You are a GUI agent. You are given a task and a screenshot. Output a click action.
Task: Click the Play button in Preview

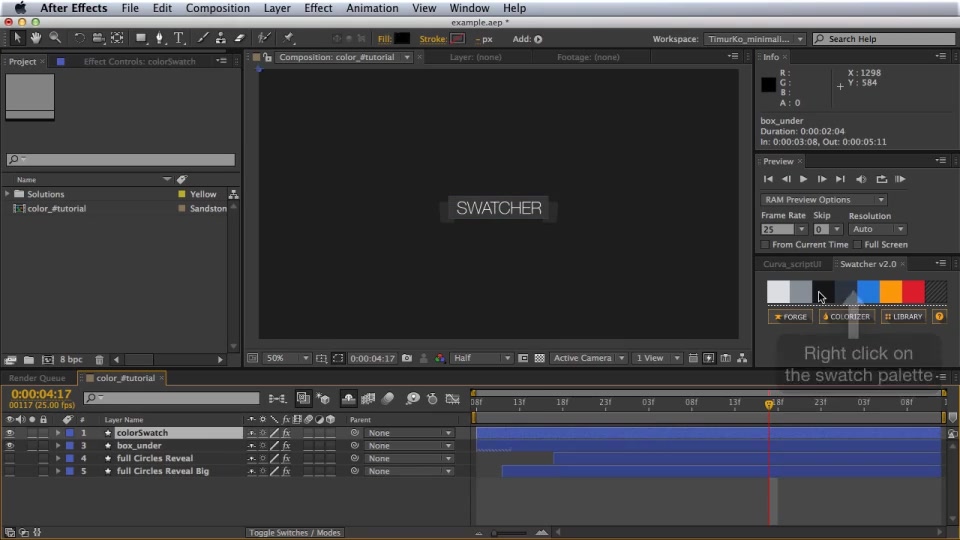click(x=803, y=179)
